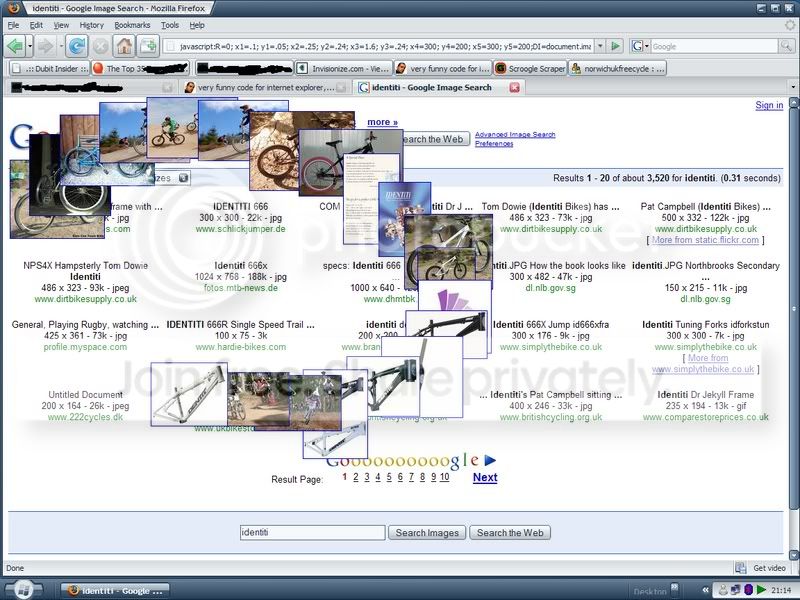The width and height of the screenshot is (800, 600).
Task: Open the Help menu
Action: click(x=197, y=25)
